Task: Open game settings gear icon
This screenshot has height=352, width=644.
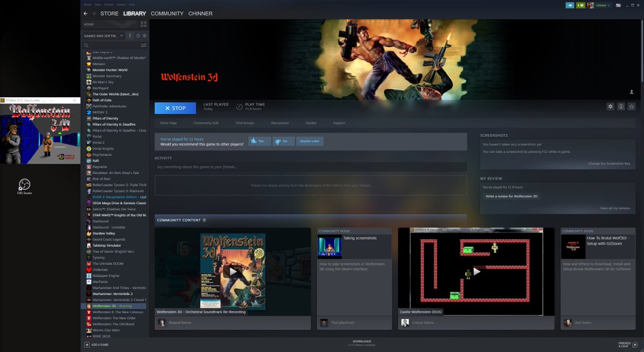Action: pyautogui.click(x=610, y=106)
